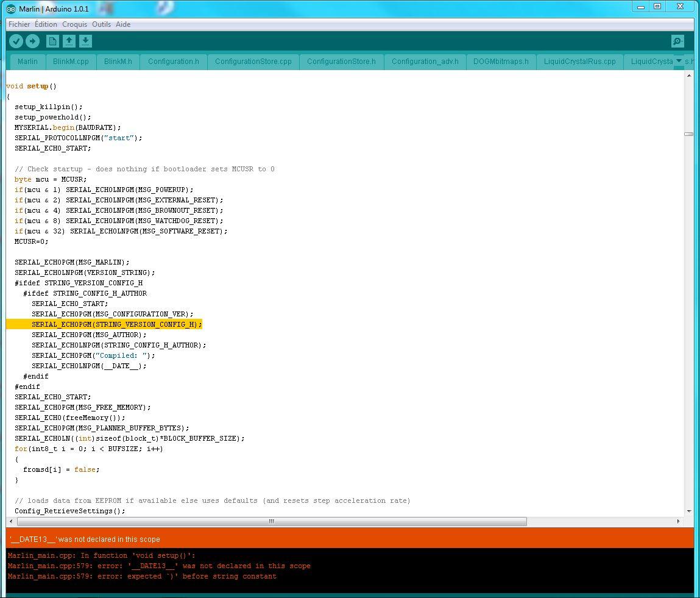Click the '// Check startup' comment line
This screenshot has height=598, width=700.
coord(144,169)
